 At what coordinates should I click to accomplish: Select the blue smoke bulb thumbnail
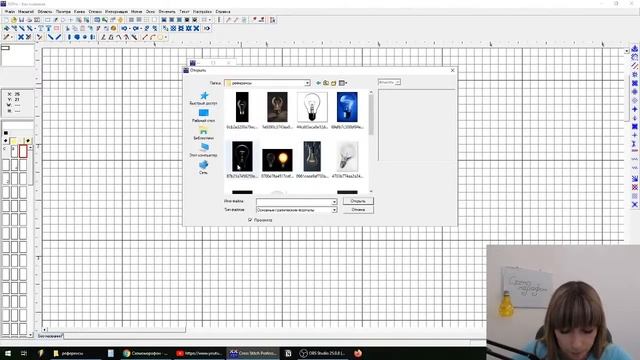(347, 107)
